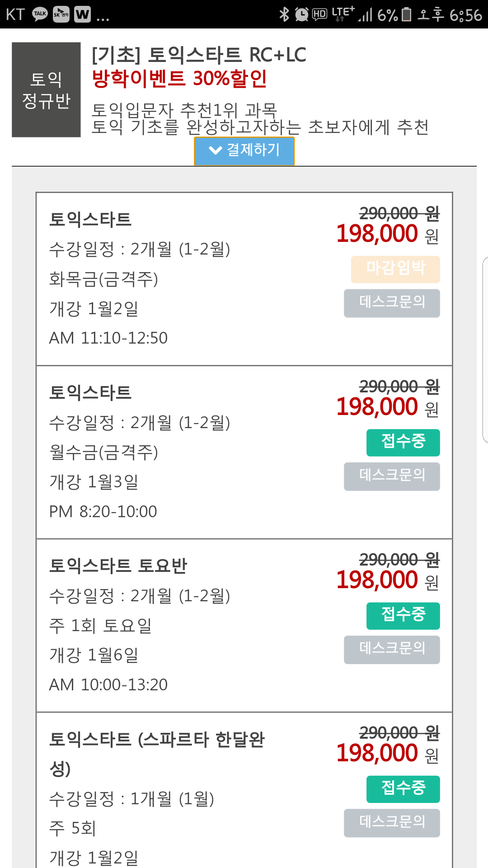Click 접수중 for 토익스타트 토요반
The width and height of the screenshot is (488, 868).
coord(403,616)
